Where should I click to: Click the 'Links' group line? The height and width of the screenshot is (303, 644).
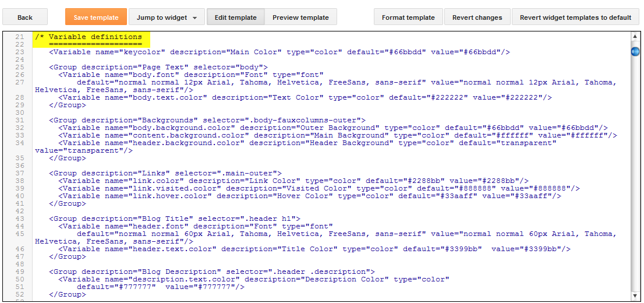[x=165, y=173]
